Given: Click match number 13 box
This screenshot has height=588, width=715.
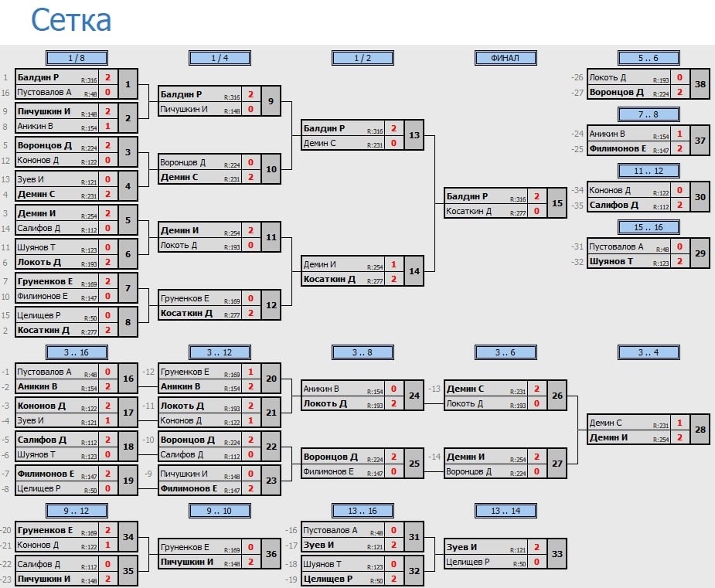Looking at the screenshot, I should tap(414, 135).
